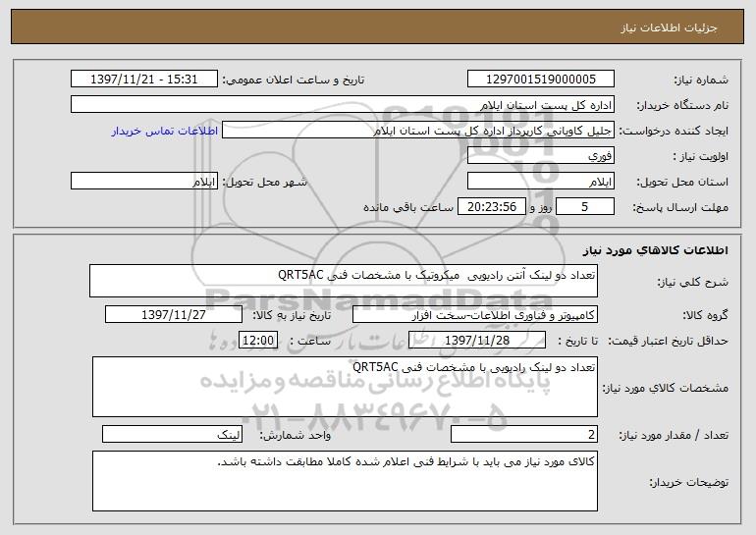Select the price validity date field 1397/11/28
This screenshot has height=535, width=756.
(477, 341)
